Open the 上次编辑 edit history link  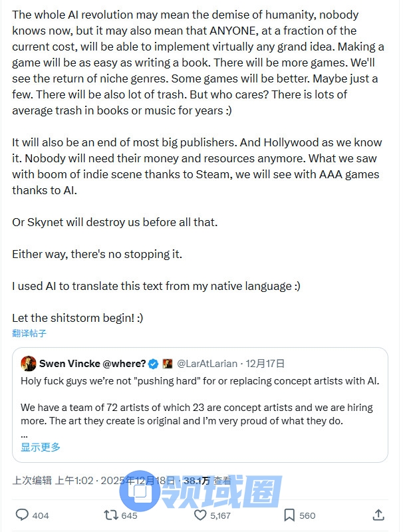32,481
